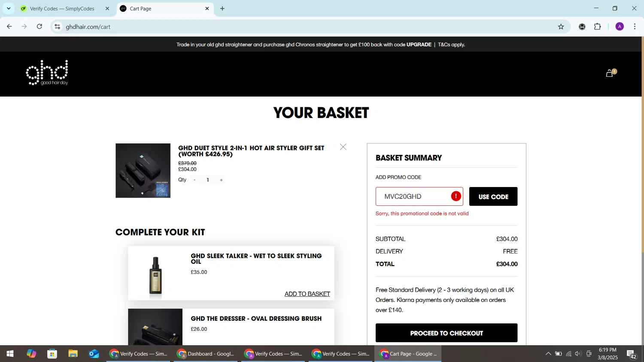Add Sleek Talker styling oil to basket
Image resolution: width=644 pixels, height=362 pixels.
click(x=307, y=294)
